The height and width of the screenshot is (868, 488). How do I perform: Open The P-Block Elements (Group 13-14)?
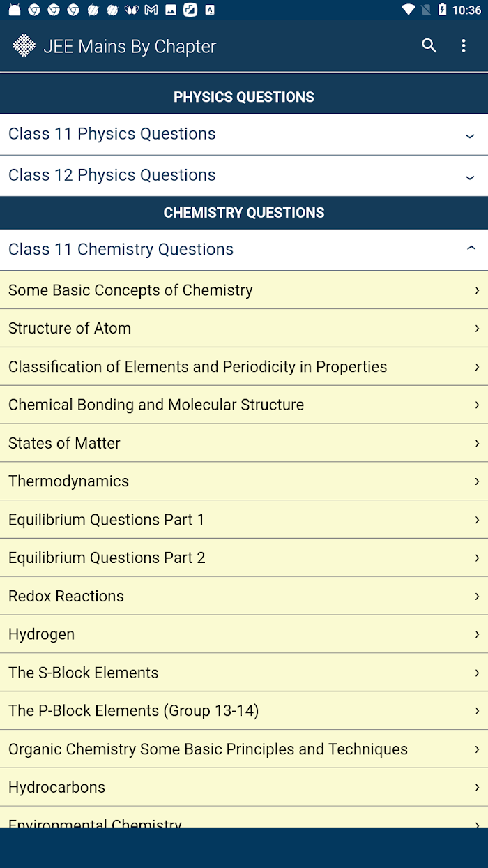[x=244, y=711]
